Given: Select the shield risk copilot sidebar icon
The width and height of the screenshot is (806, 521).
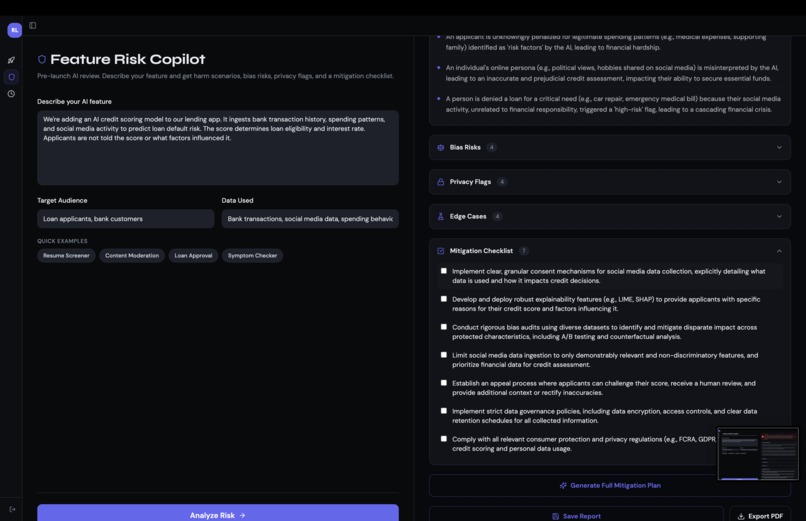Looking at the screenshot, I should [x=11, y=77].
